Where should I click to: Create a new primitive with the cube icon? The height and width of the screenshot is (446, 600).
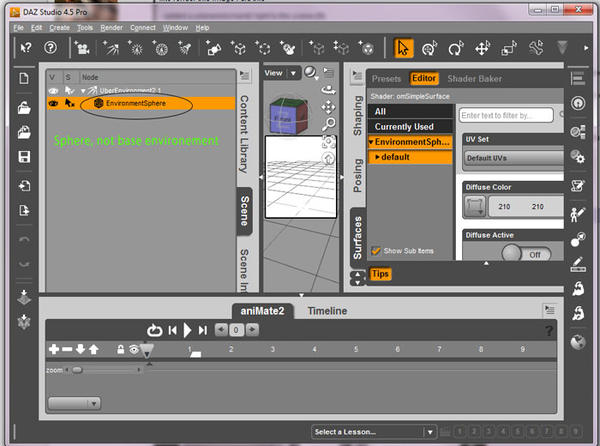(x=238, y=48)
